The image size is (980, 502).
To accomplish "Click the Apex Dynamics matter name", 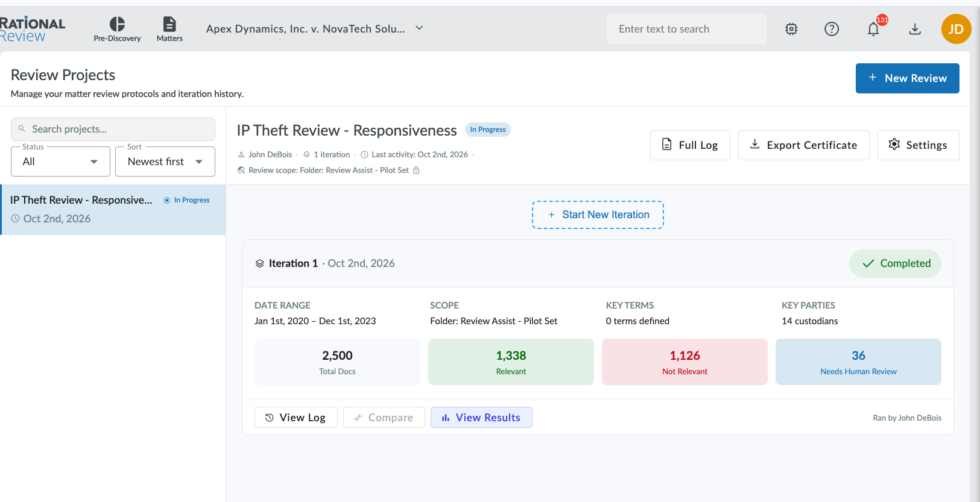I will pos(306,29).
